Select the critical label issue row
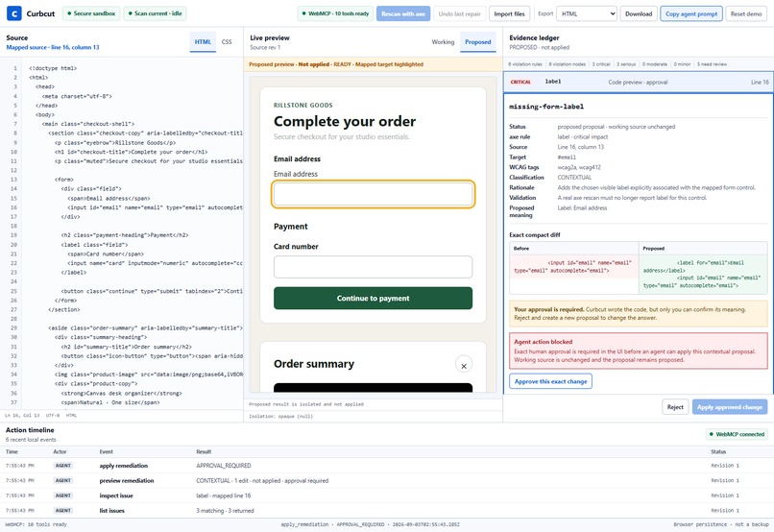This screenshot has height=532, width=774. click(x=639, y=82)
